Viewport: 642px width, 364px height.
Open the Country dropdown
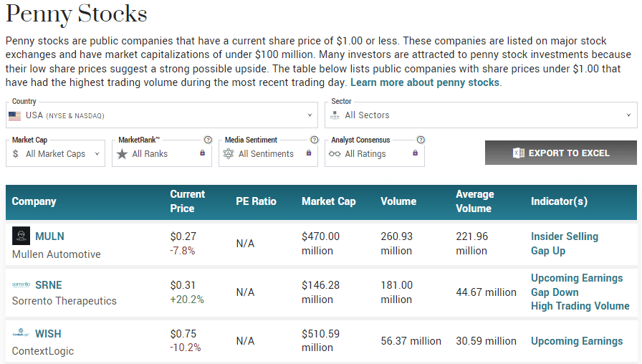click(x=162, y=115)
